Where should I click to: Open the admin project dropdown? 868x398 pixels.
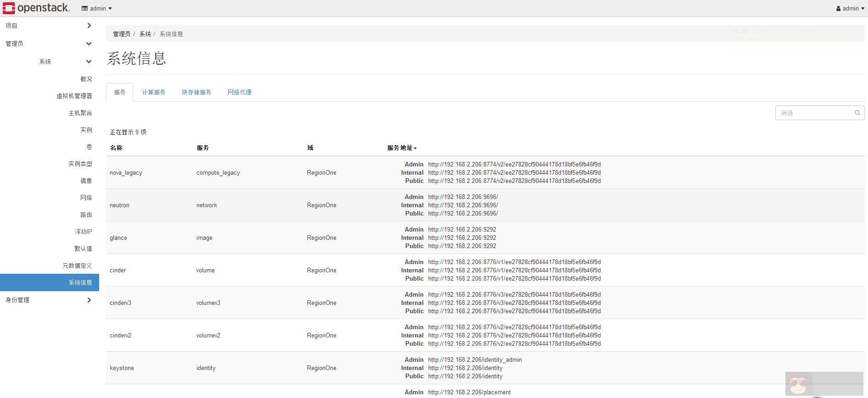(97, 8)
